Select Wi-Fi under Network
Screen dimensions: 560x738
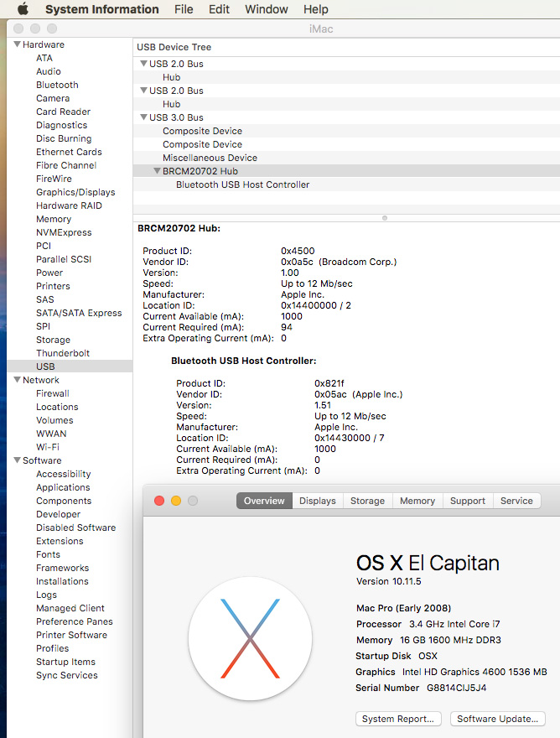point(48,447)
